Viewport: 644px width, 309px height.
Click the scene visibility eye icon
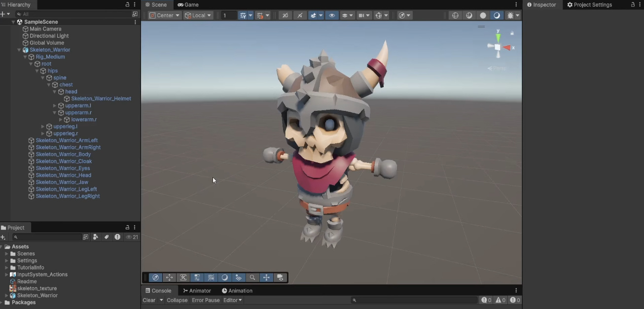tap(332, 15)
